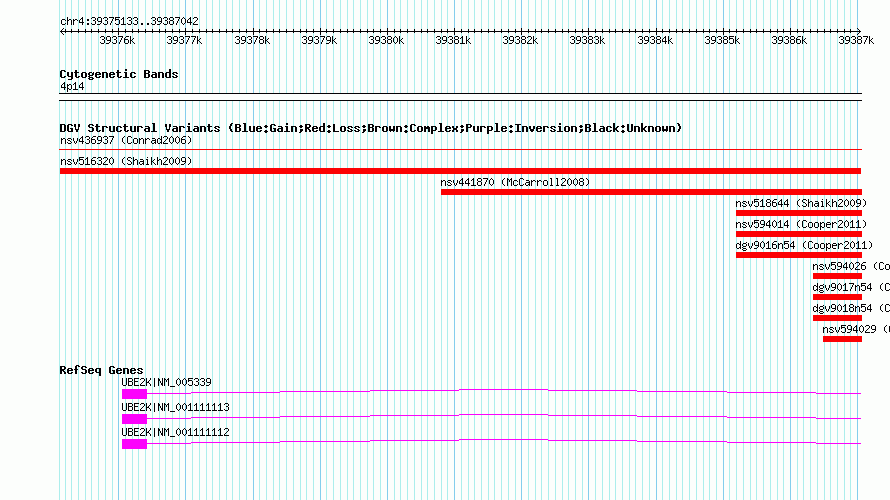Click the chr4:39375133..39387042 region label
Image resolution: width=890 pixels, height=500 pixels.
click(129, 21)
